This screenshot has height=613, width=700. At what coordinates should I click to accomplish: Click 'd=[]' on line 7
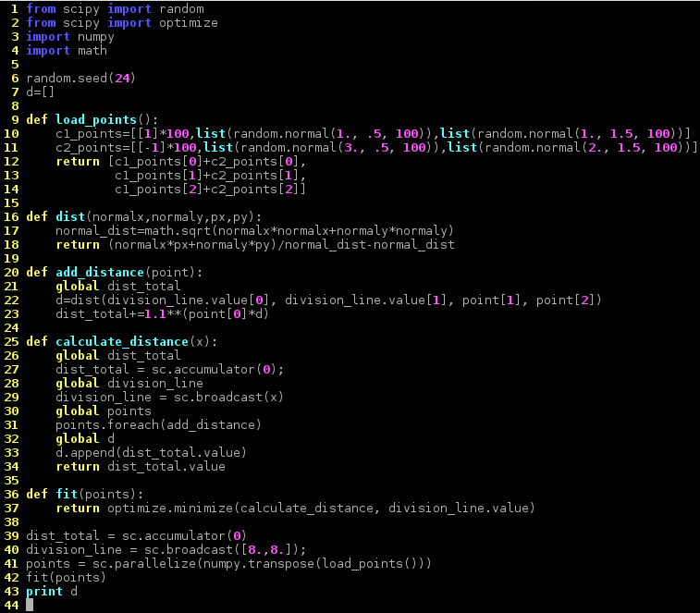tap(40, 92)
